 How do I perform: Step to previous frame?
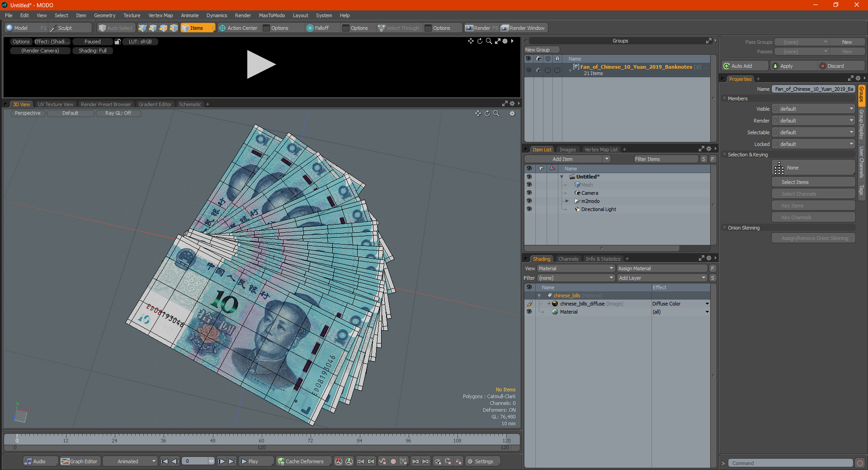[x=175, y=461]
